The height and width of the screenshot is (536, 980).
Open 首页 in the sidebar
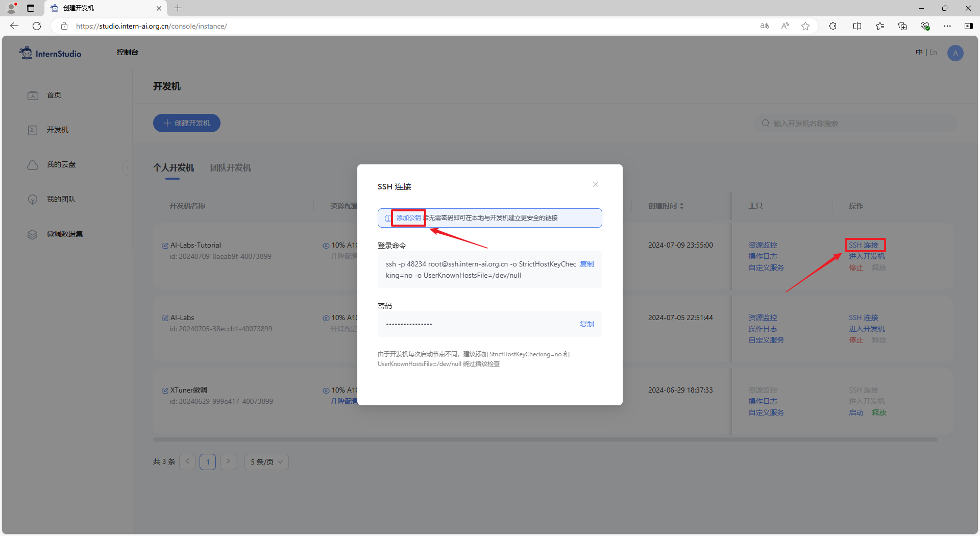pyautogui.click(x=54, y=95)
